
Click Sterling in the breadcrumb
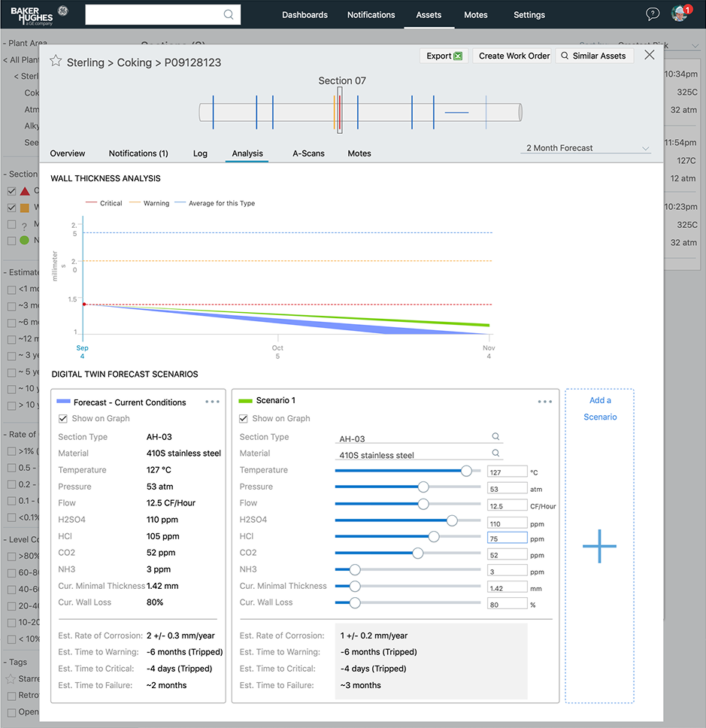coord(86,62)
